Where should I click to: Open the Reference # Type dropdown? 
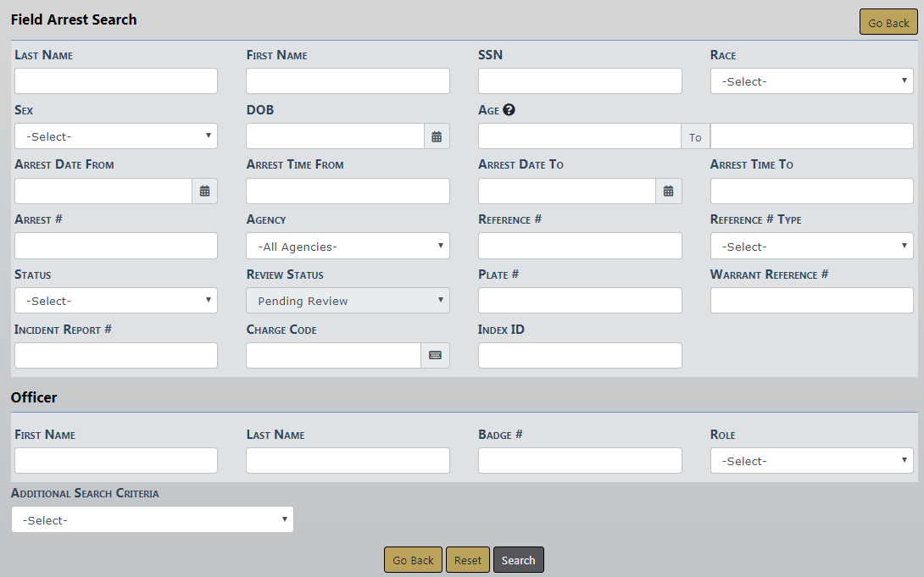[x=811, y=247]
